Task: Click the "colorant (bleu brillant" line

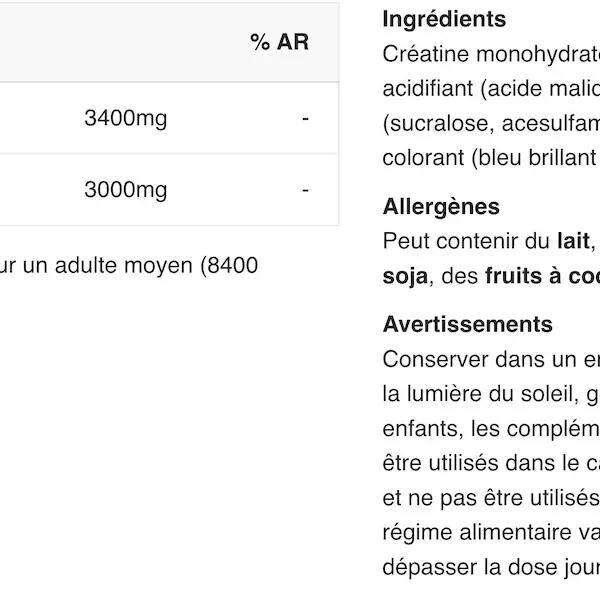Action: [490, 158]
